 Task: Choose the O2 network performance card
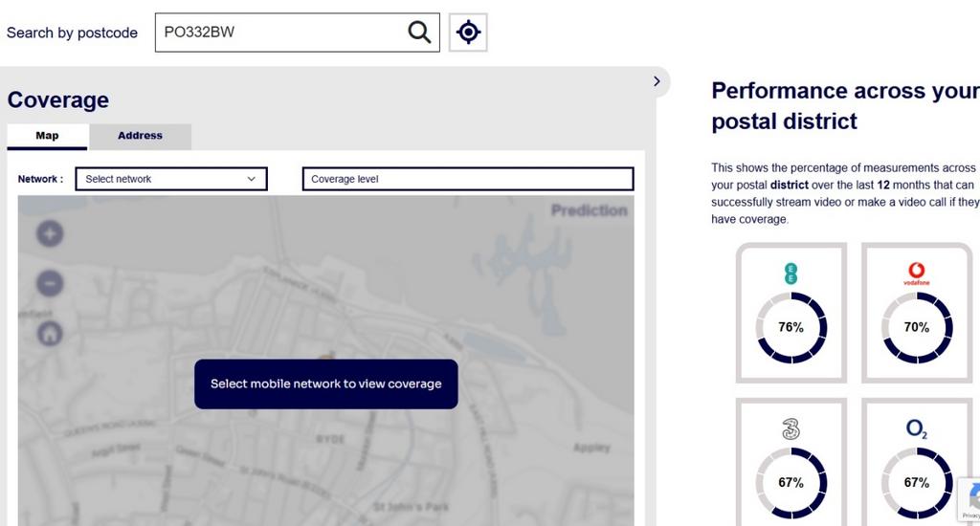916,463
